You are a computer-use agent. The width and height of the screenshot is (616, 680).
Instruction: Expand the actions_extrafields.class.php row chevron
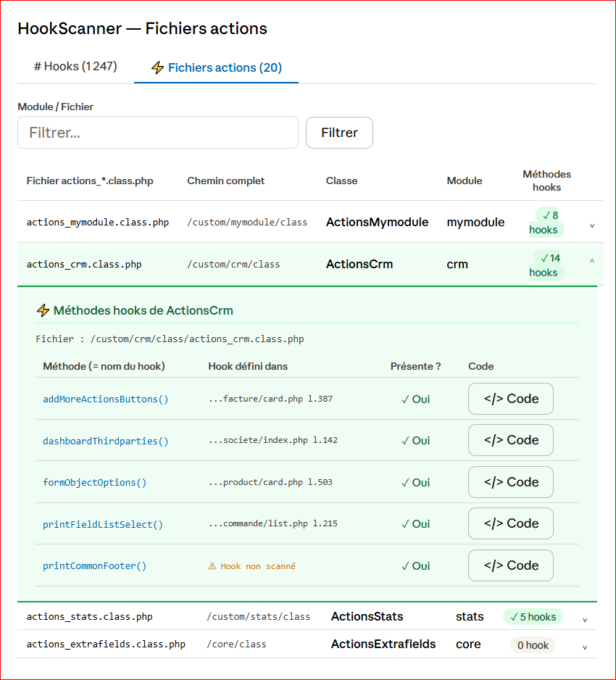(x=585, y=647)
